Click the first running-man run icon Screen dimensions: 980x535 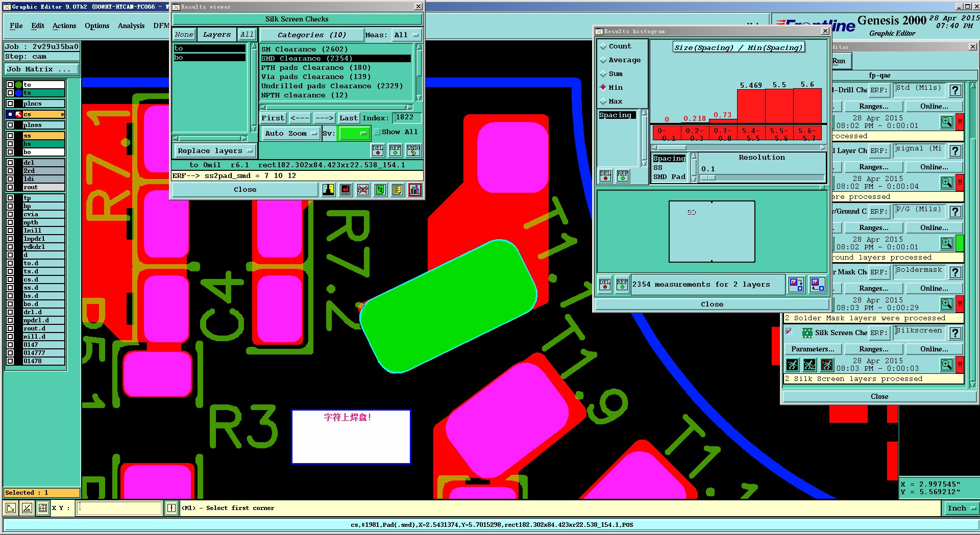[x=792, y=365]
